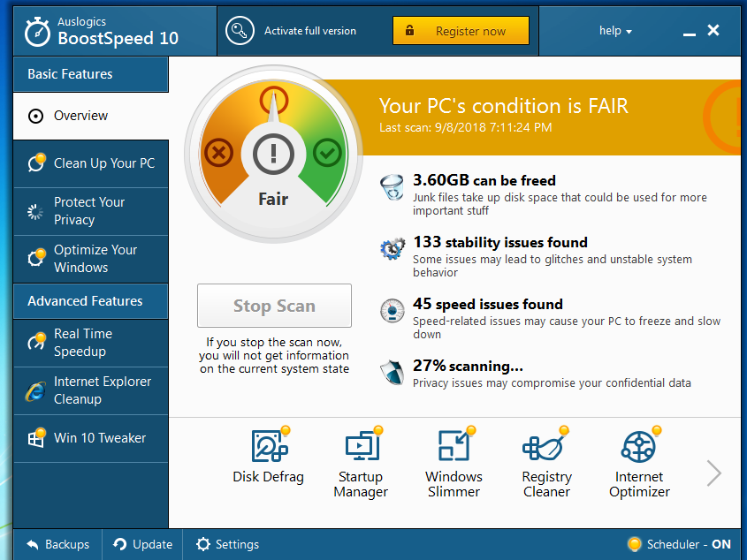Click the privacy shield scanning icon
The height and width of the screenshot is (560, 747).
(x=392, y=373)
